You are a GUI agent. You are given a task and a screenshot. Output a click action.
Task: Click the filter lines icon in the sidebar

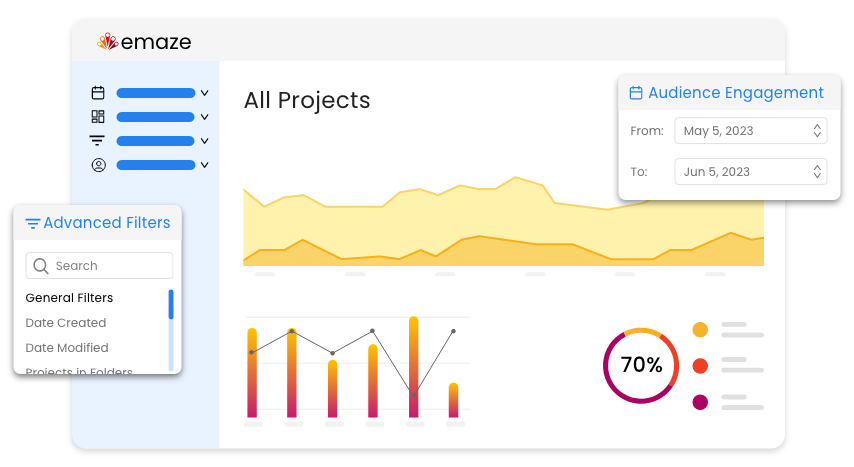point(98,141)
